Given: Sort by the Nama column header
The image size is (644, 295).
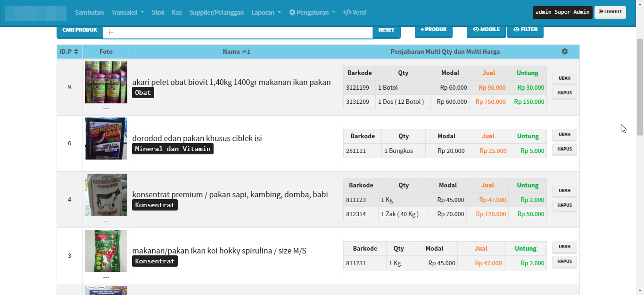Looking at the screenshot, I should click(x=236, y=51).
